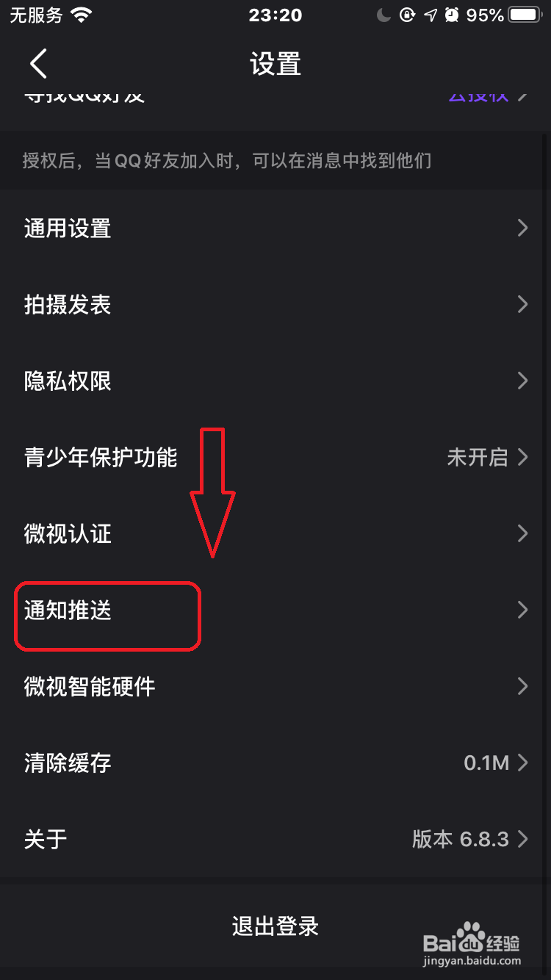Open 通用设置 general settings
Screen dimensions: 551x980
275,228
